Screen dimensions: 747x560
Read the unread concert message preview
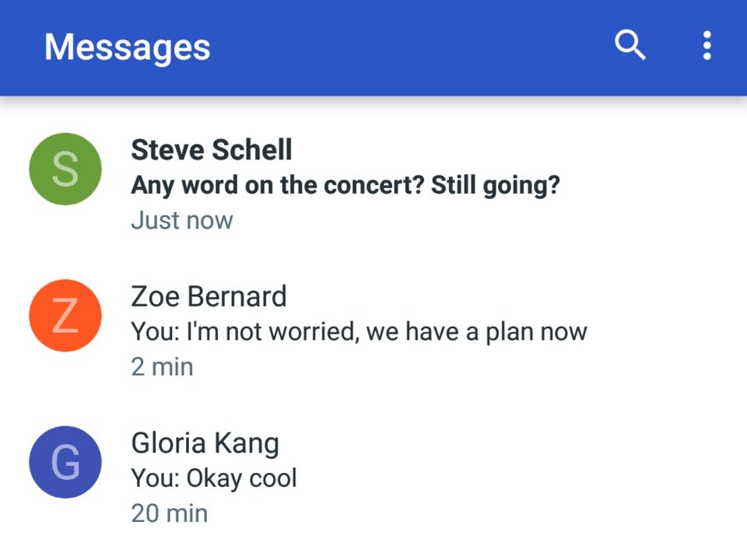tap(345, 186)
